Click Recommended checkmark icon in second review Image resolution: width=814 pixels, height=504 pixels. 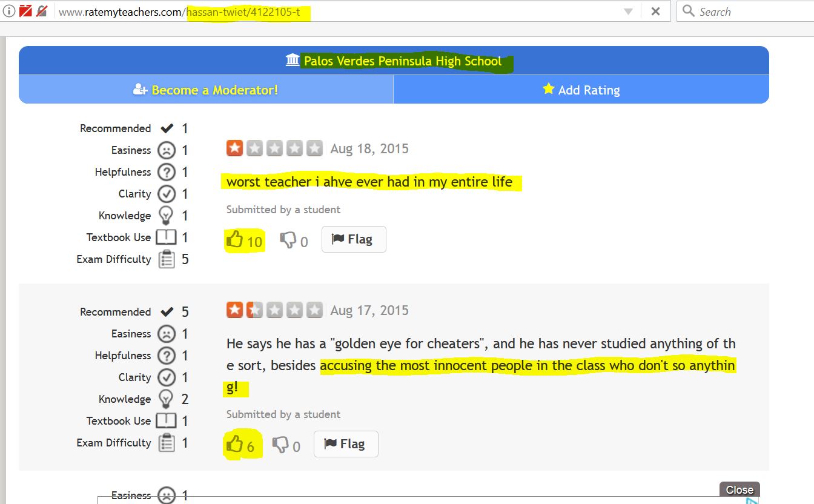(x=167, y=312)
